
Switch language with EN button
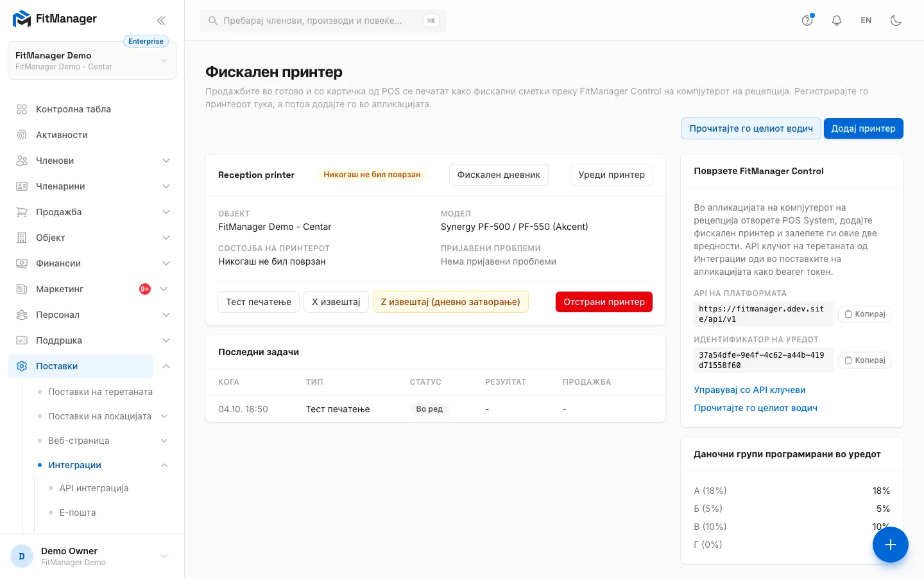[x=866, y=21]
